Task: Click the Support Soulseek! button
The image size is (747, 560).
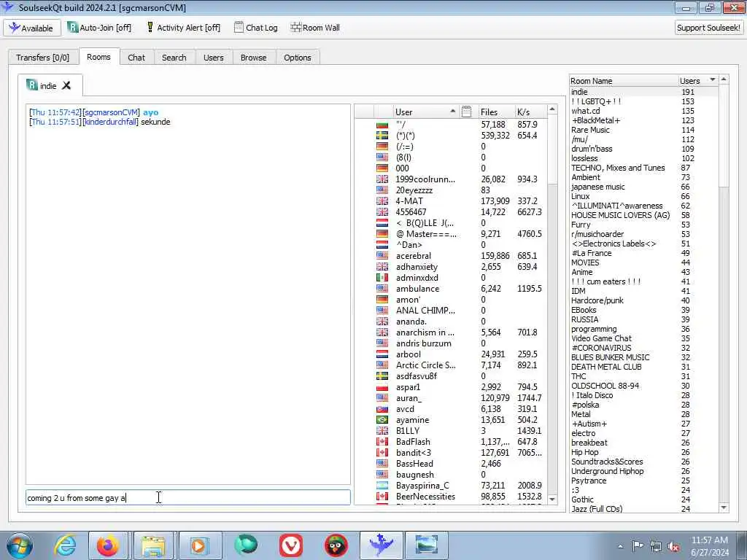Action: [708, 28]
